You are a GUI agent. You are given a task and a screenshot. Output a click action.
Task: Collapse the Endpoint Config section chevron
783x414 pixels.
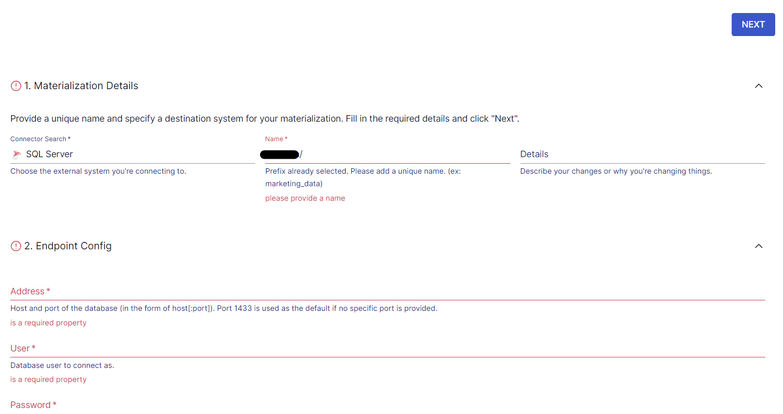coord(759,246)
